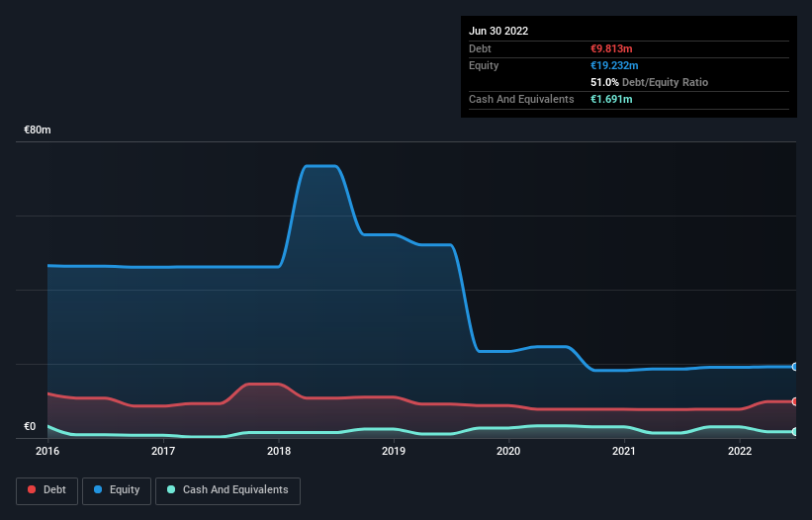The image size is (812, 520).
Task: Click the teal Cash legend dot
Action: (171, 489)
